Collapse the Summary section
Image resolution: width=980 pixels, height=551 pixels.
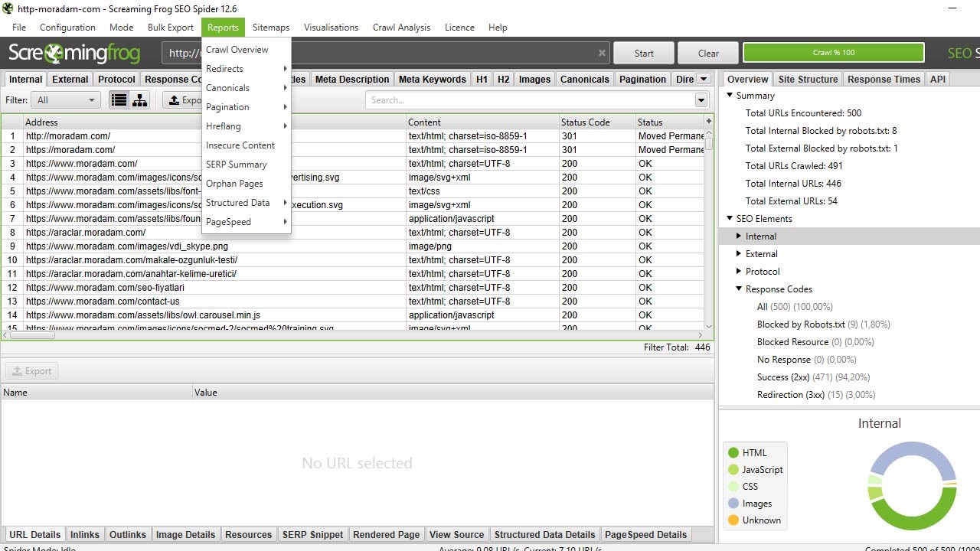(730, 96)
